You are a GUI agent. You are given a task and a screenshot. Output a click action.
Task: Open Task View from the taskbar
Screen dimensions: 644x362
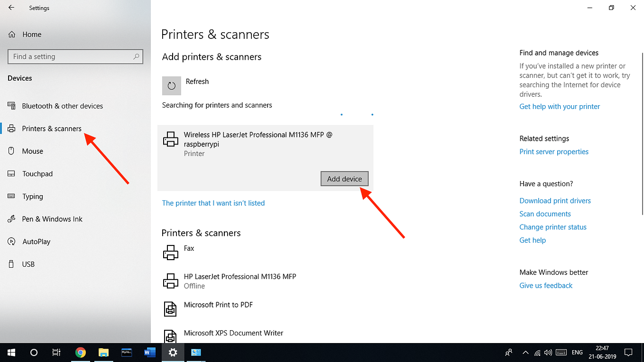pos(56,353)
